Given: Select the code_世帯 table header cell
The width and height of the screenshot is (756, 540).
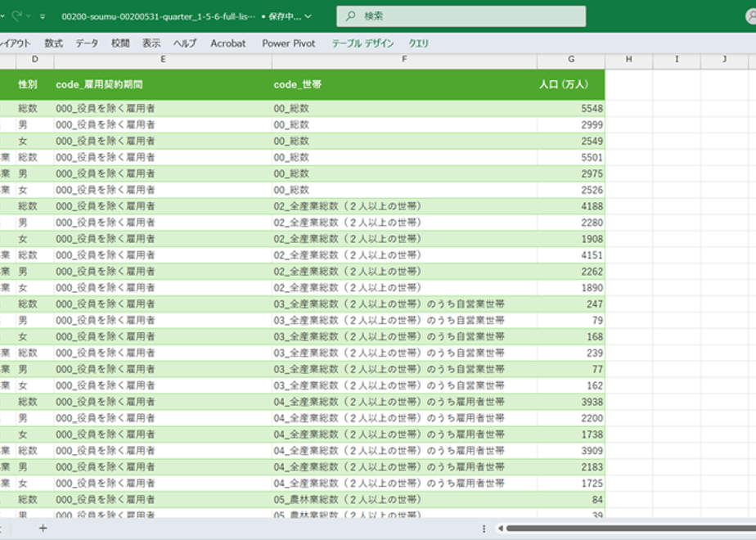Looking at the screenshot, I should pyautogui.click(x=404, y=84).
